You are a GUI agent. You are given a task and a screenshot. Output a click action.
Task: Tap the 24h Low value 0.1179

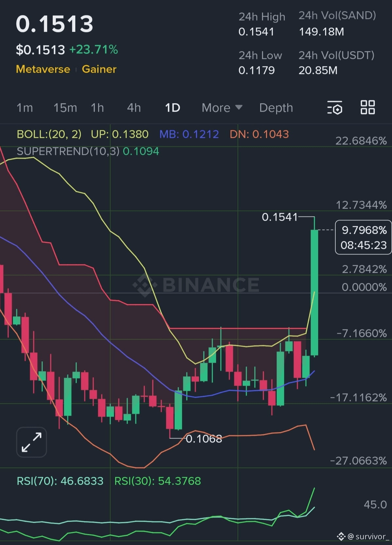257,70
